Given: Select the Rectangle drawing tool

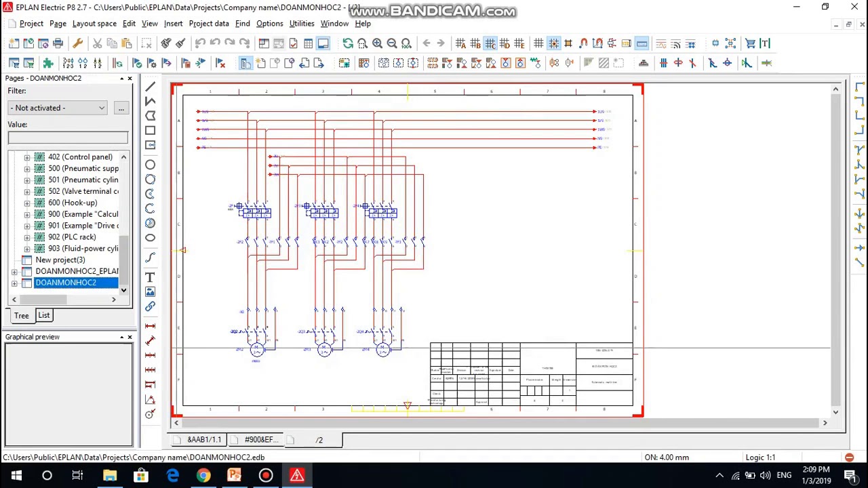Looking at the screenshot, I should coord(151,130).
